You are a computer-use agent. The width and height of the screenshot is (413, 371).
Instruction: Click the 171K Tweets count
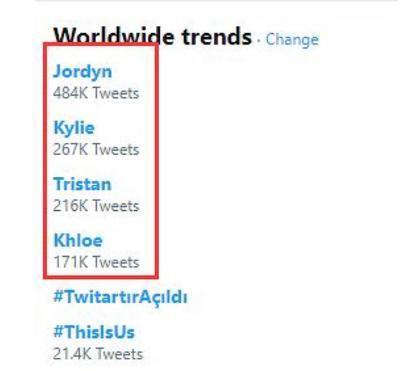[96, 262]
